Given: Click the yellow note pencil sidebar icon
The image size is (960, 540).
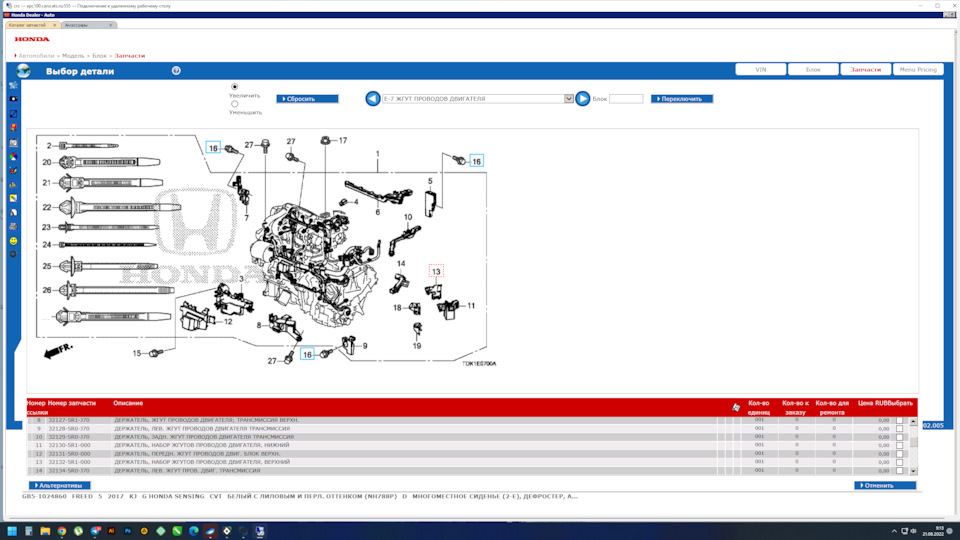Looking at the screenshot, I should [x=13, y=198].
